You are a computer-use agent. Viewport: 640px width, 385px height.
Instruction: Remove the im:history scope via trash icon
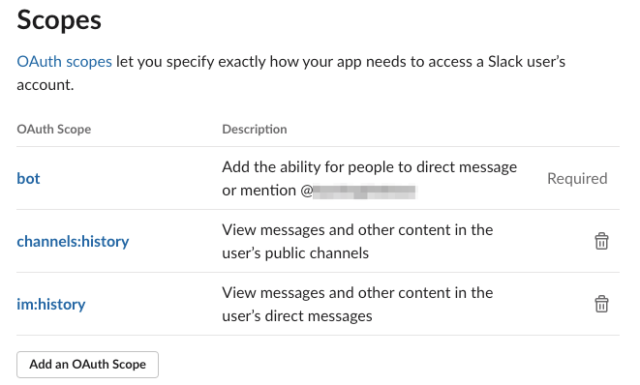pyautogui.click(x=601, y=304)
